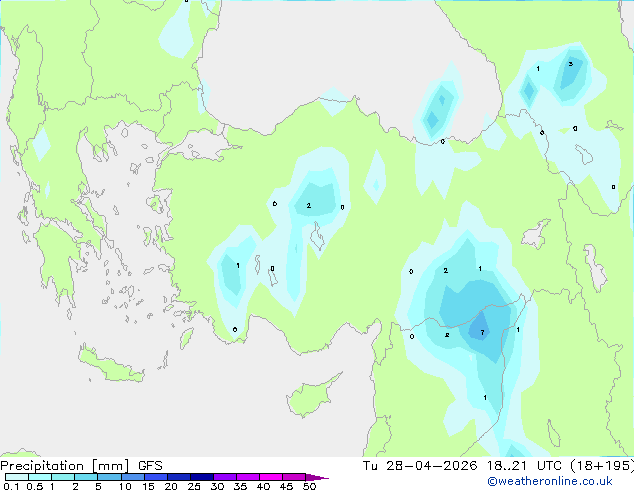Select the 1–2 mm legend color swatch
Image resolution: width=634 pixels, height=490 pixels.
(x=63, y=477)
